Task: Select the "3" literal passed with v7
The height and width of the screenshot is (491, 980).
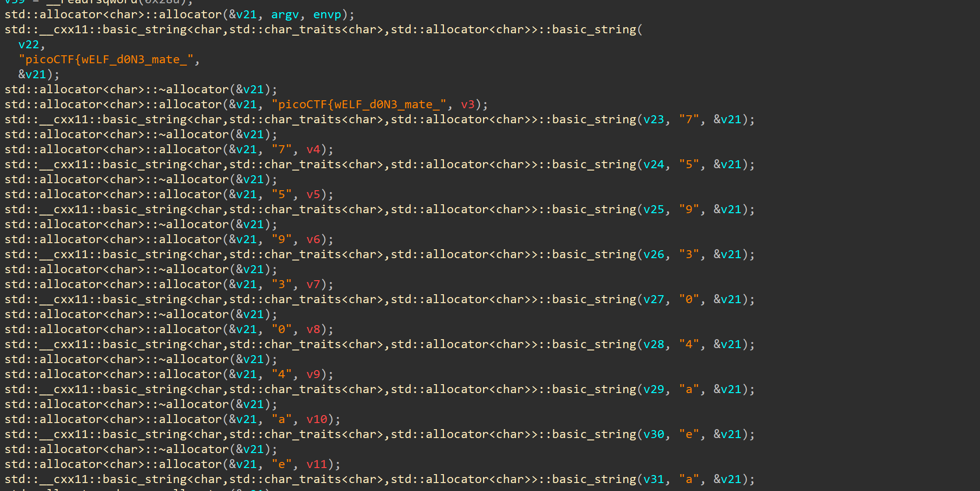Action: point(281,284)
